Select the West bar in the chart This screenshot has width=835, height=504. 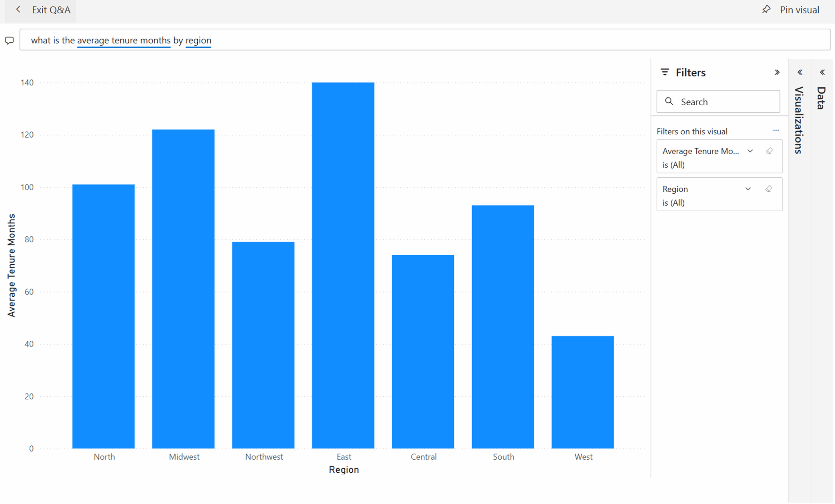pyautogui.click(x=583, y=392)
